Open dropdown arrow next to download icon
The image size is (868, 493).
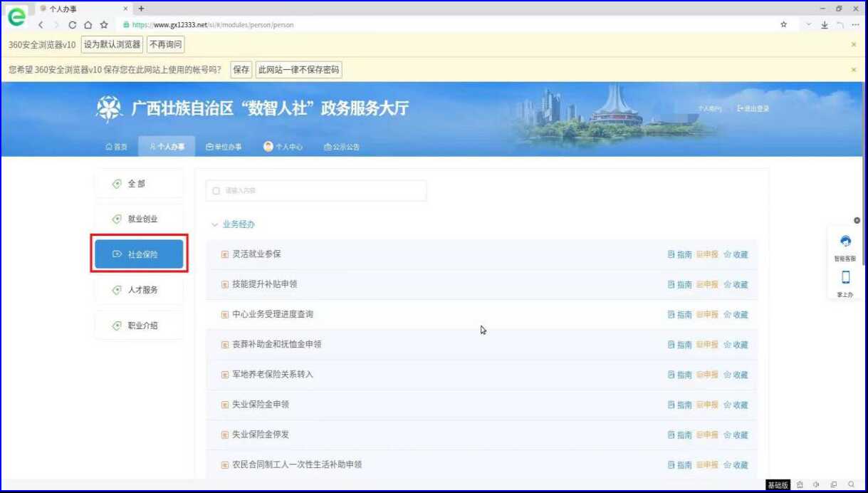pyautogui.click(x=808, y=24)
